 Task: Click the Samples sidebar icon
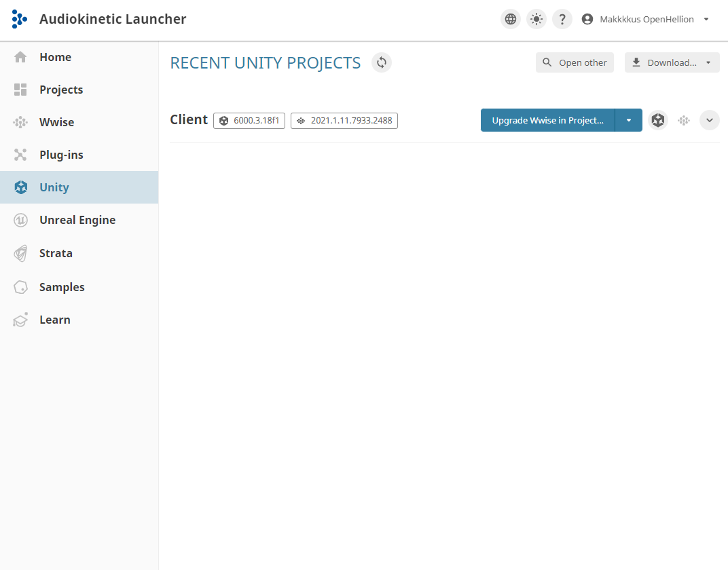pos(20,287)
